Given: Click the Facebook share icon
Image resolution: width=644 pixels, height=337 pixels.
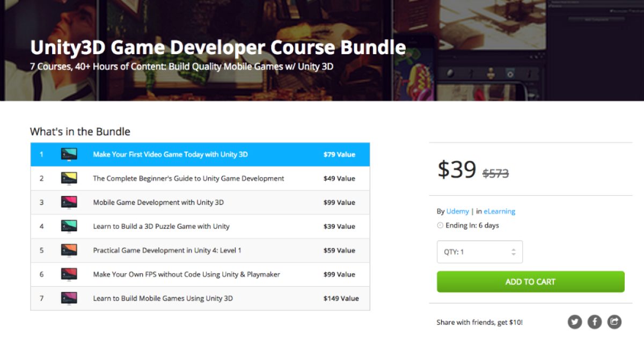Looking at the screenshot, I should pyautogui.click(x=595, y=322).
